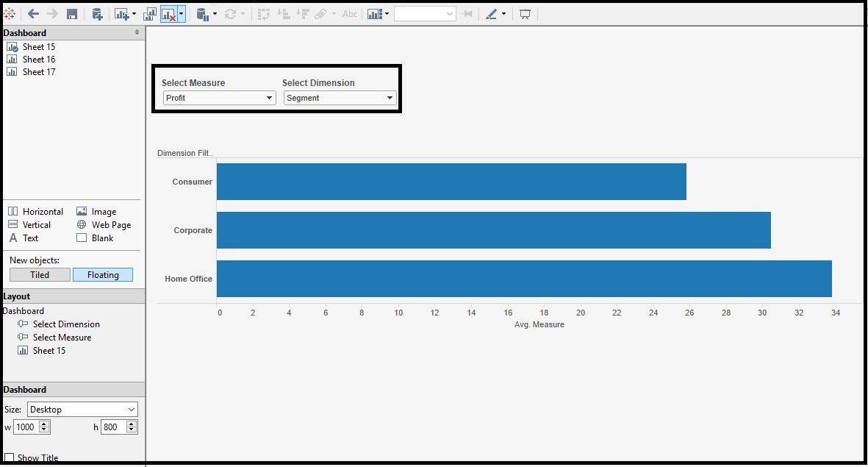
Task: Toggle Floating for new objects
Action: (x=102, y=274)
